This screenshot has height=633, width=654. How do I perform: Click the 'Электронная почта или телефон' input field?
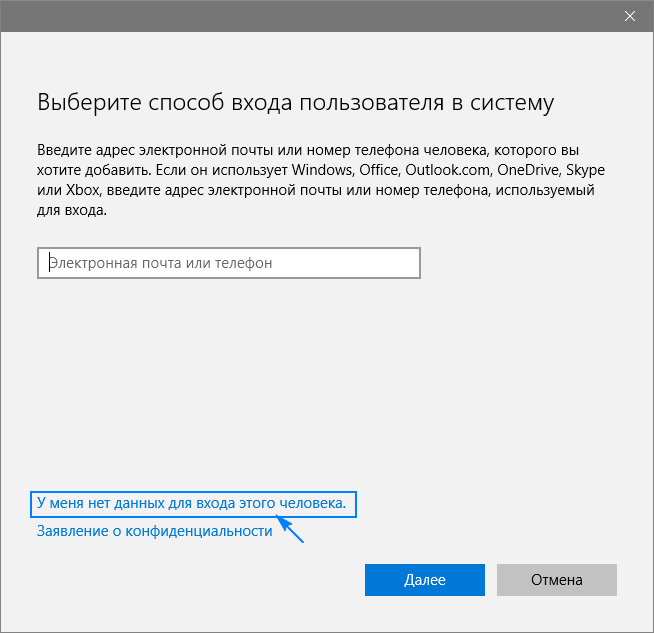click(x=229, y=263)
